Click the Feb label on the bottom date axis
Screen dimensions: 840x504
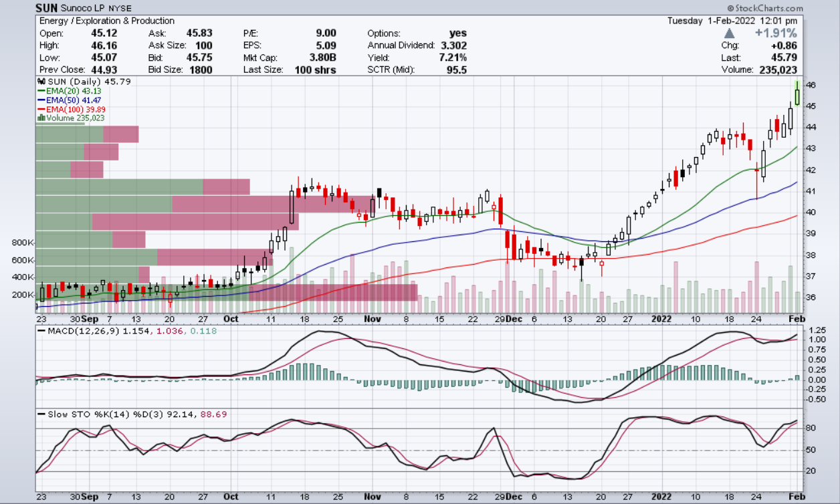(x=797, y=497)
